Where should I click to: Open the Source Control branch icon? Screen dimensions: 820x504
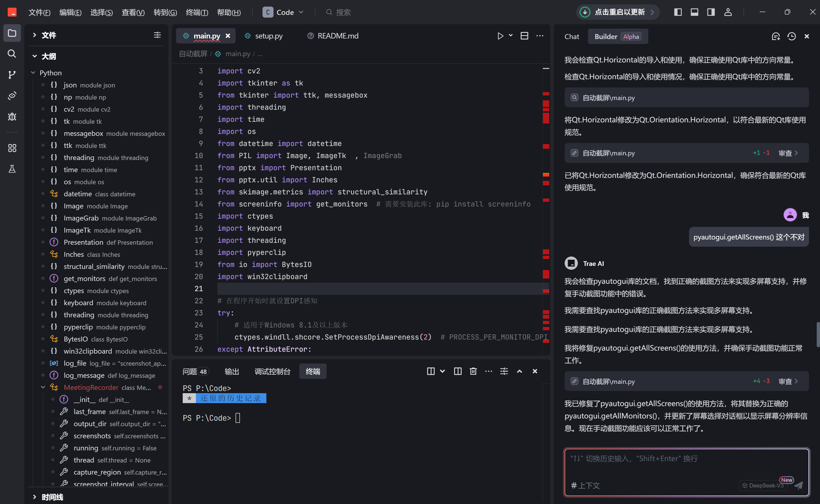(12, 75)
